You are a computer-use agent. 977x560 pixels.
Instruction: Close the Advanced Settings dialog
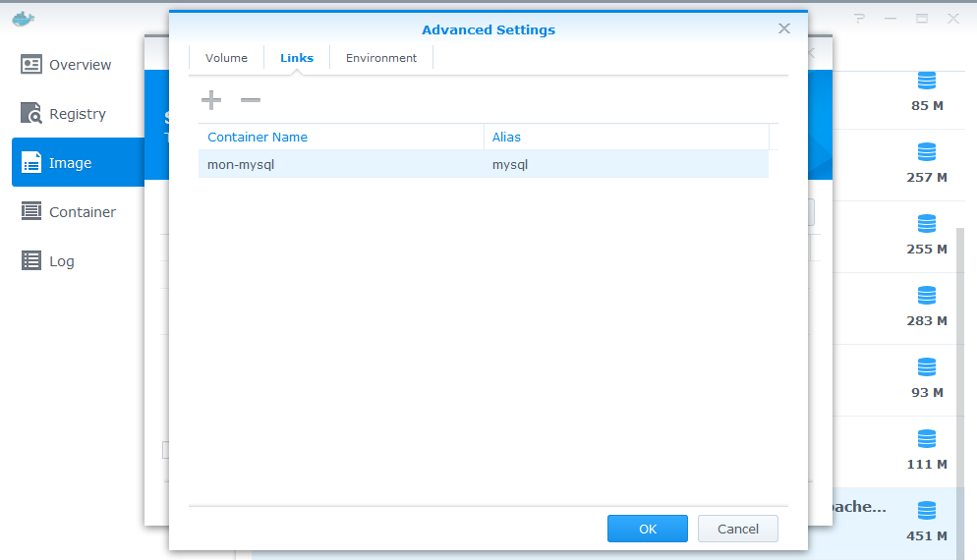coord(784,28)
